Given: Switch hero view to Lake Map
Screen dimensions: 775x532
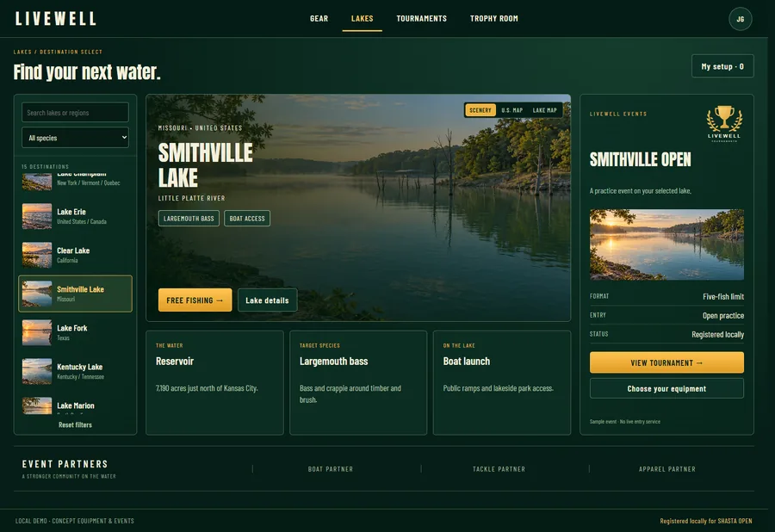Looking at the screenshot, I should pyautogui.click(x=544, y=110).
